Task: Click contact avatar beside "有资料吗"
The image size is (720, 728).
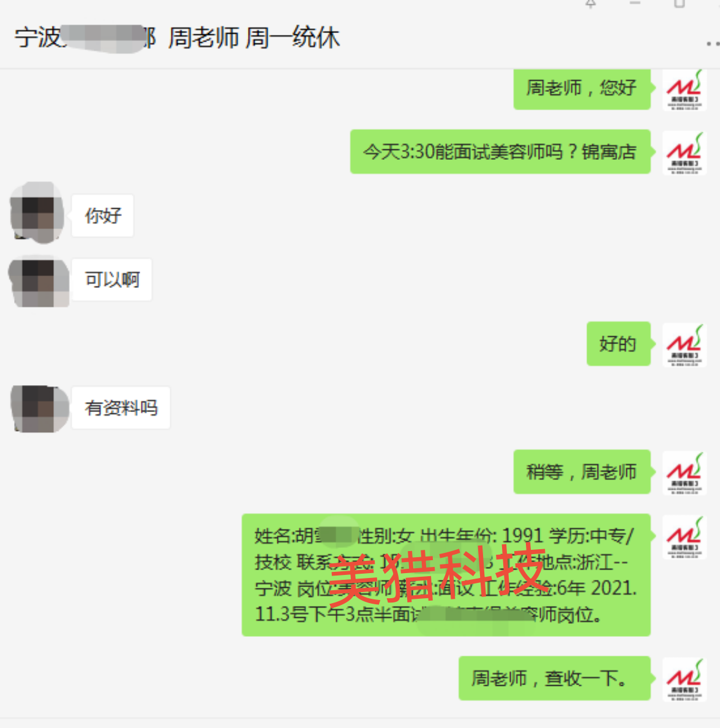Action: pyautogui.click(x=39, y=408)
